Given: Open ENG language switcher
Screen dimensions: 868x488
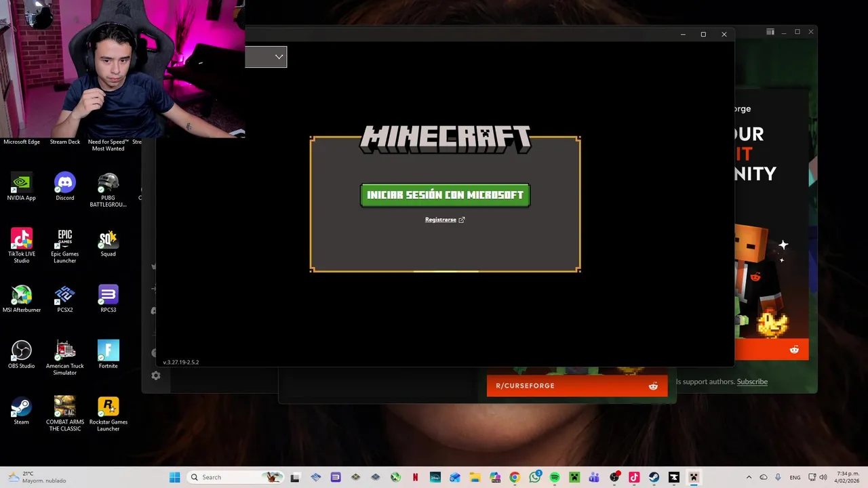Looking at the screenshot, I should point(795,477).
